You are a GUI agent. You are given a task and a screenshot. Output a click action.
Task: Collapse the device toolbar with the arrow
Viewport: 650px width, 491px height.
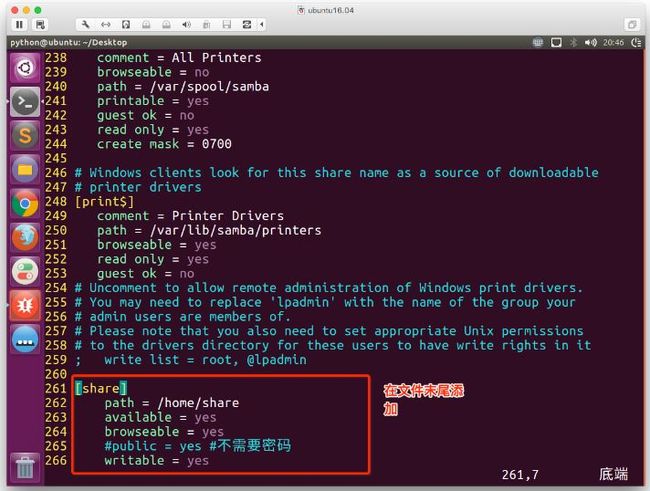262,24
